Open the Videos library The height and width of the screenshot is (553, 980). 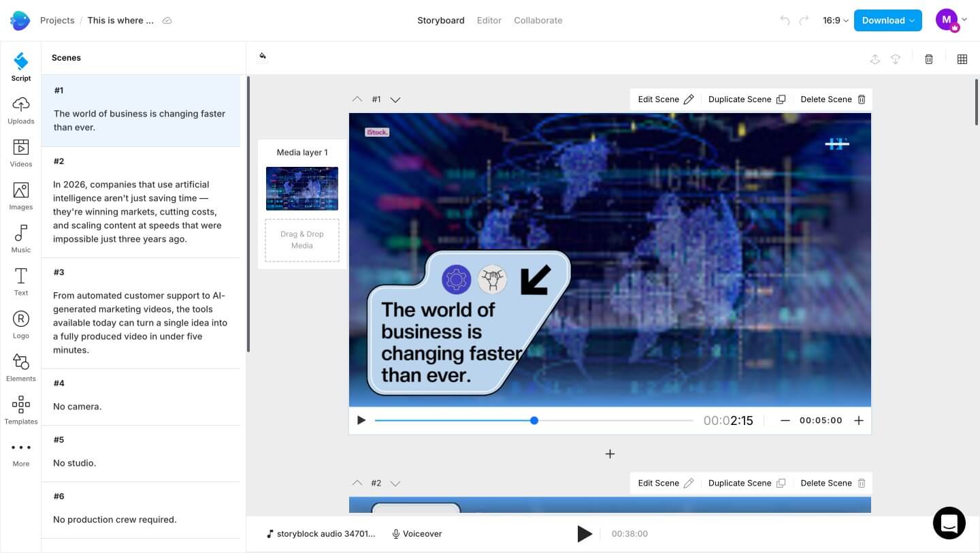(21, 153)
